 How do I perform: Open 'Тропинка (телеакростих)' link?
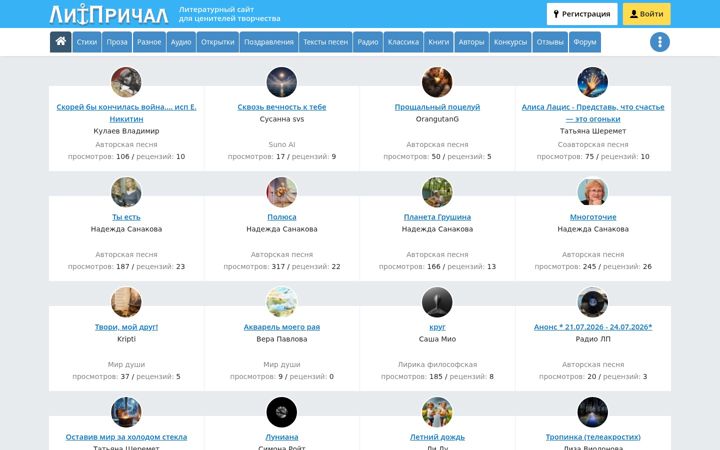pyautogui.click(x=593, y=437)
